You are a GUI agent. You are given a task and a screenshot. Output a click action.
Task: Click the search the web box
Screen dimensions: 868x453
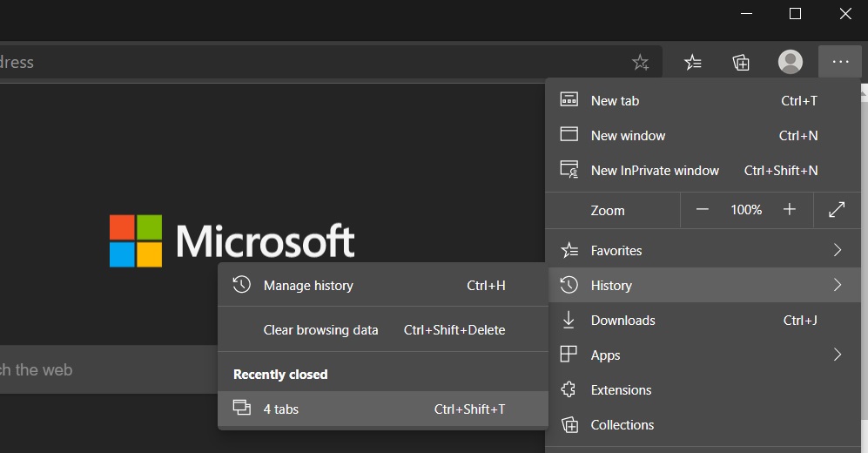[x=104, y=370]
